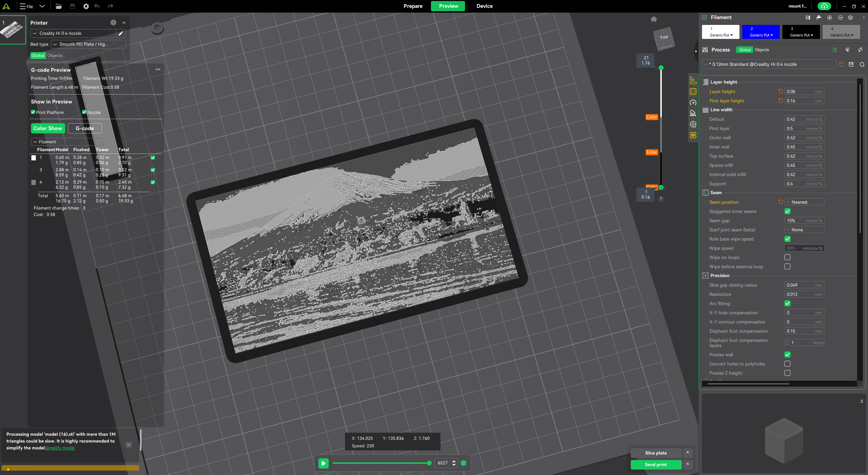Switch to the Device tab

pyautogui.click(x=484, y=6)
